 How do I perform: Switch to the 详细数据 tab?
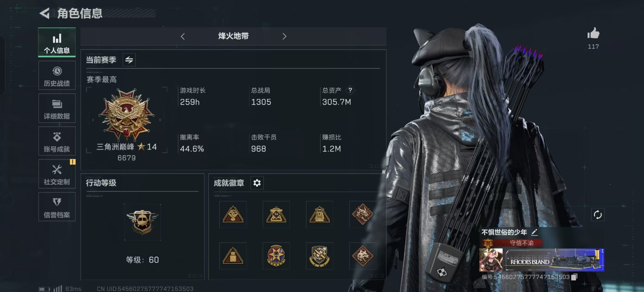click(57, 108)
